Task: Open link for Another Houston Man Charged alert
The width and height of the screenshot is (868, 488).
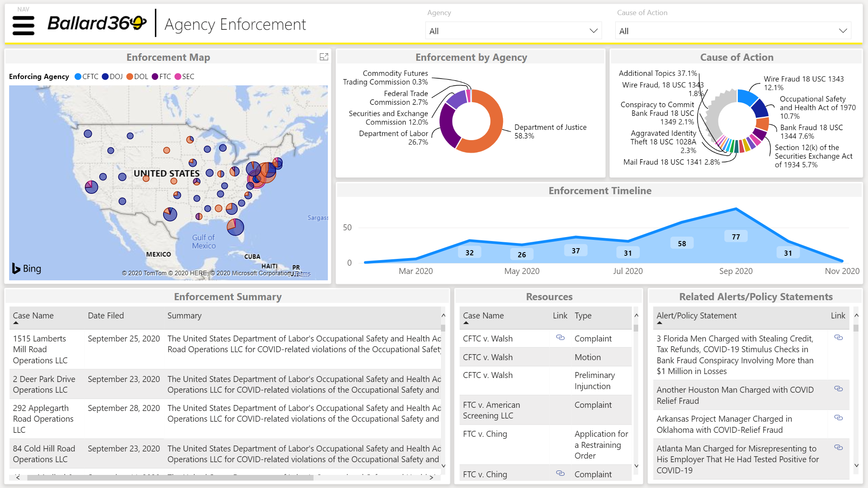Action: [838, 389]
